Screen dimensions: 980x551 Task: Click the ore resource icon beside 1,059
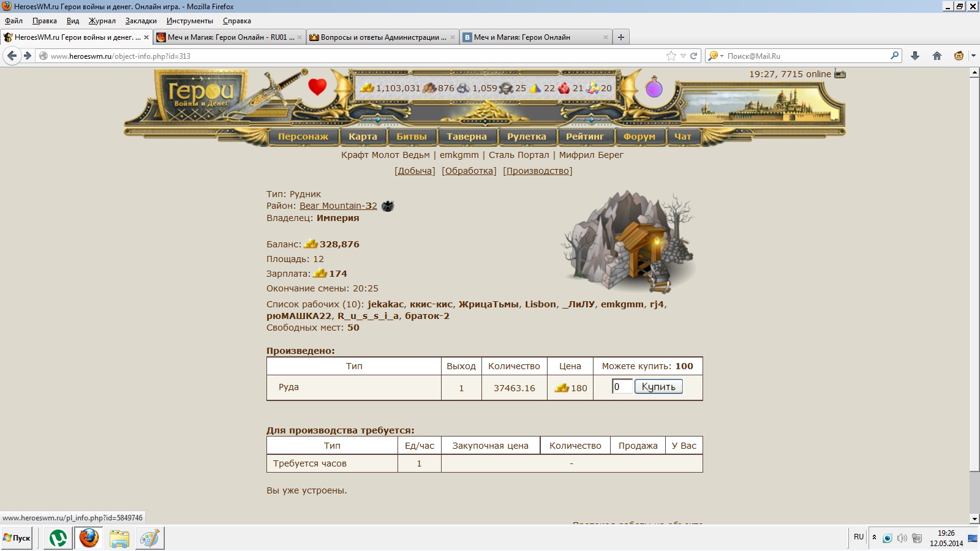point(464,88)
